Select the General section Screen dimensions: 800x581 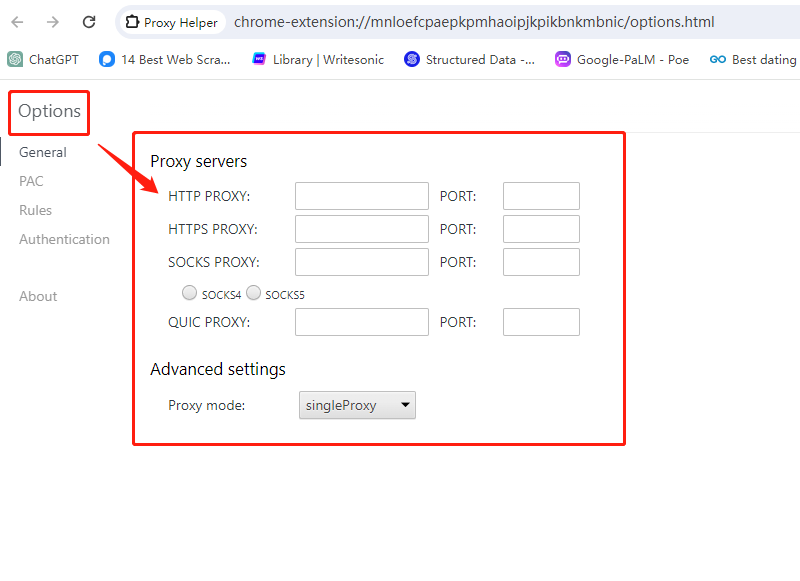[x=43, y=152]
